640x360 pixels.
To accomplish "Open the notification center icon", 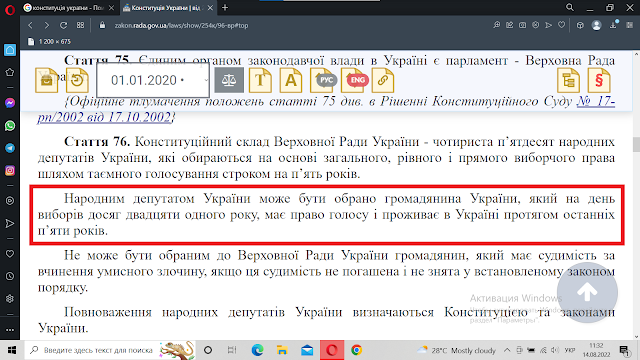I will click(624, 350).
